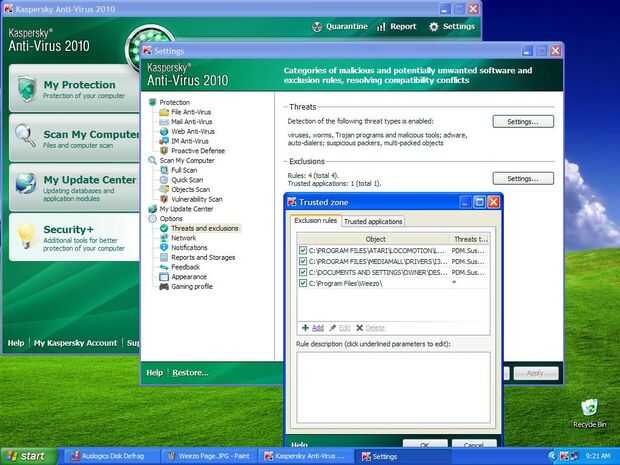Uncheck the MEDIAMALL\DRIVERS exclusion rule
Viewport: 620px width, 465px height.
click(303, 261)
